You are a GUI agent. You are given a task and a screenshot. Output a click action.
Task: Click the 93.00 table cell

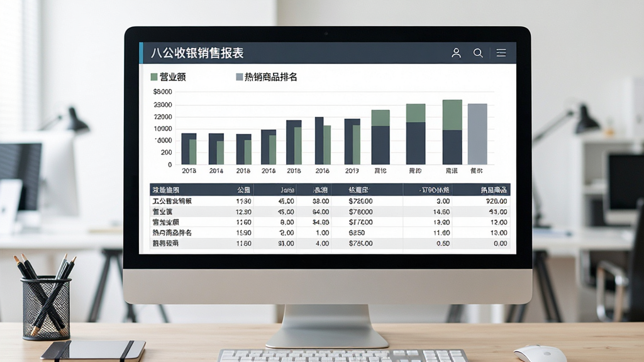[286, 243]
